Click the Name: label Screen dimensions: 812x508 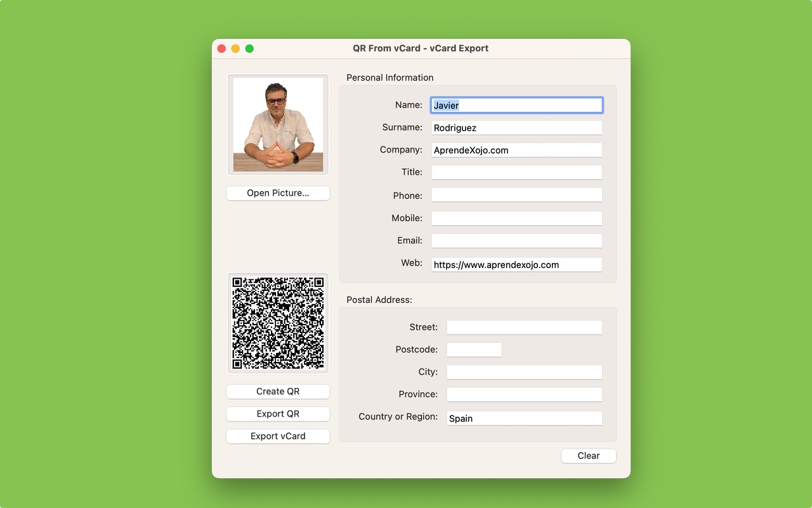tap(409, 105)
